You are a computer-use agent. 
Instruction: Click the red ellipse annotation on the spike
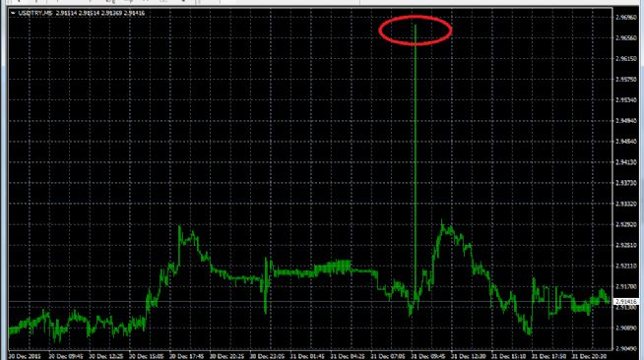pyautogui.click(x=416, y=30)
